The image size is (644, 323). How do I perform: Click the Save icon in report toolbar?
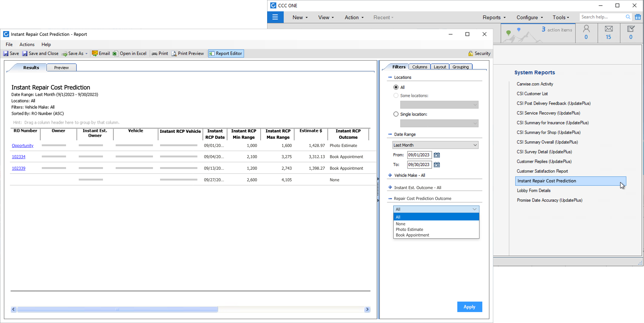point(6,54)
